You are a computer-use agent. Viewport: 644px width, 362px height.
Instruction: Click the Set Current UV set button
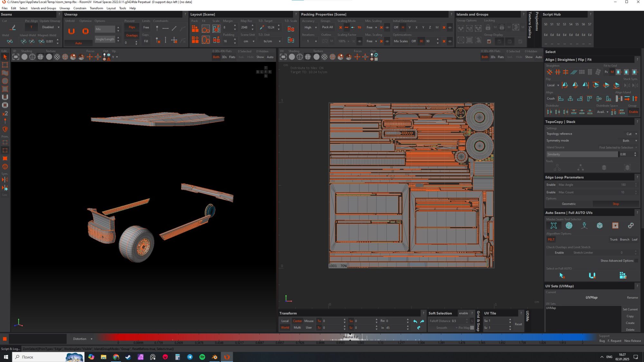coord(630,309)
